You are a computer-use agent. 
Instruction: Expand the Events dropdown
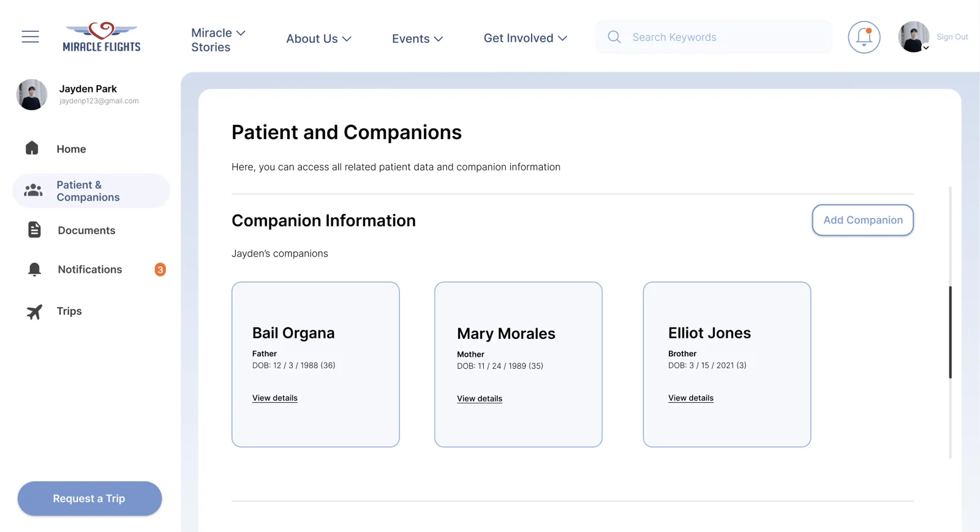click(417, 39)
